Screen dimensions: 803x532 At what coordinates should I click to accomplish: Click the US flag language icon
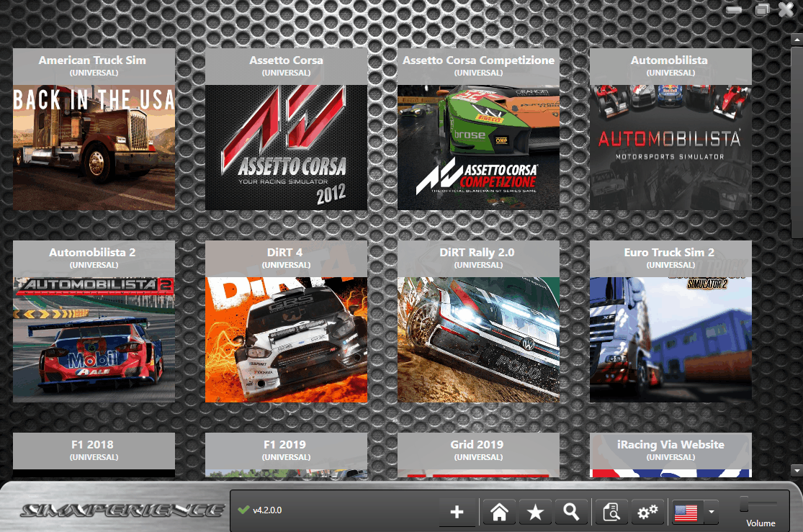687,512
